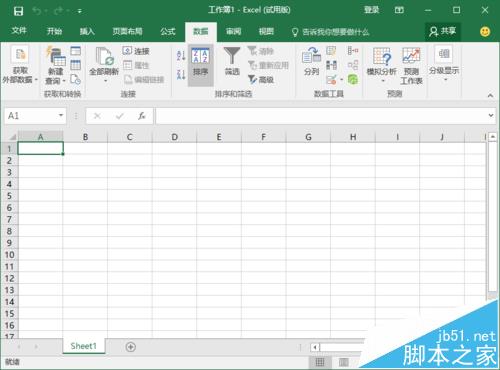Switch to the 插入 Insert tab
The width and height of the screenshot is (500, 370).
87,31
